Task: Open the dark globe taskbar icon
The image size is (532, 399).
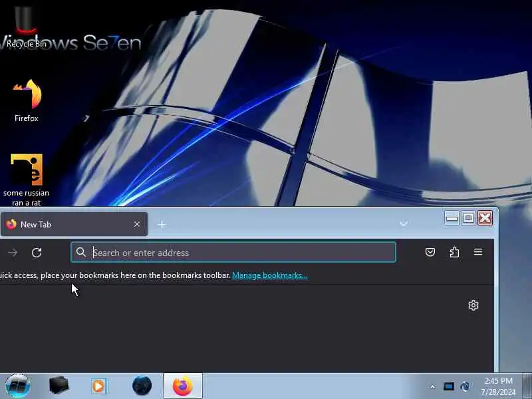Action: pos(142,386)
